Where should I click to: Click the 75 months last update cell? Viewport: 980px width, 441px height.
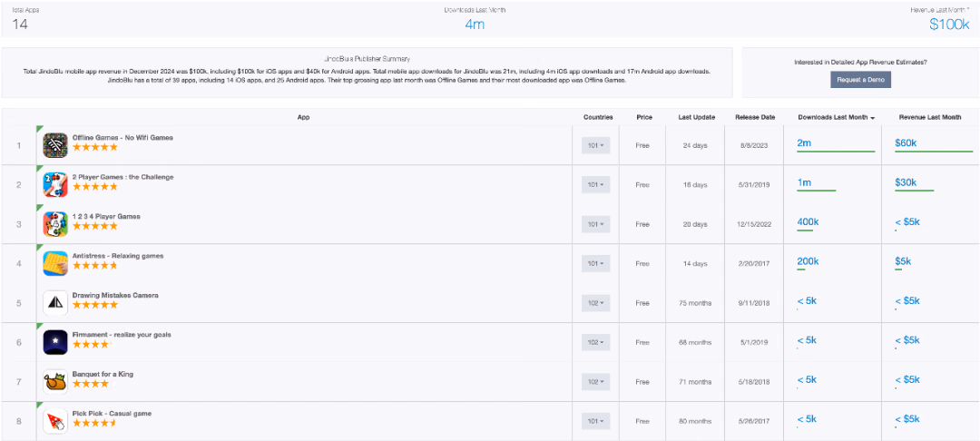tap(695, 303)
